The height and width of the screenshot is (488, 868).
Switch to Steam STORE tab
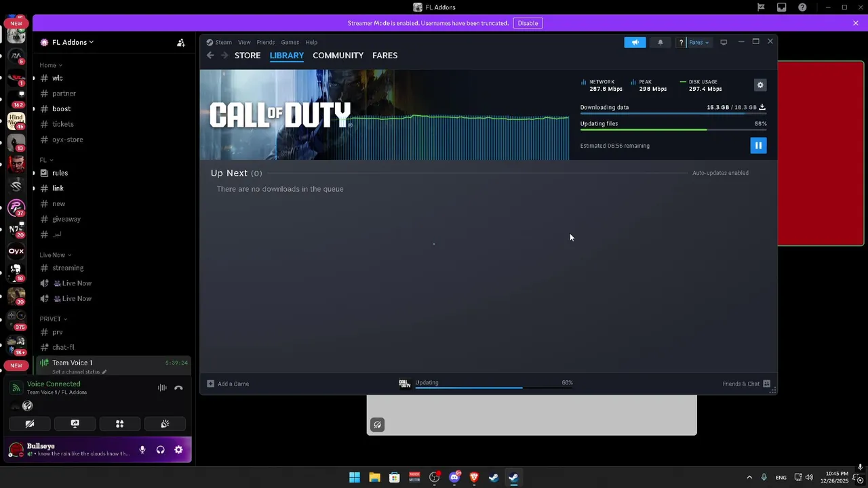click(x=248, y=56)
